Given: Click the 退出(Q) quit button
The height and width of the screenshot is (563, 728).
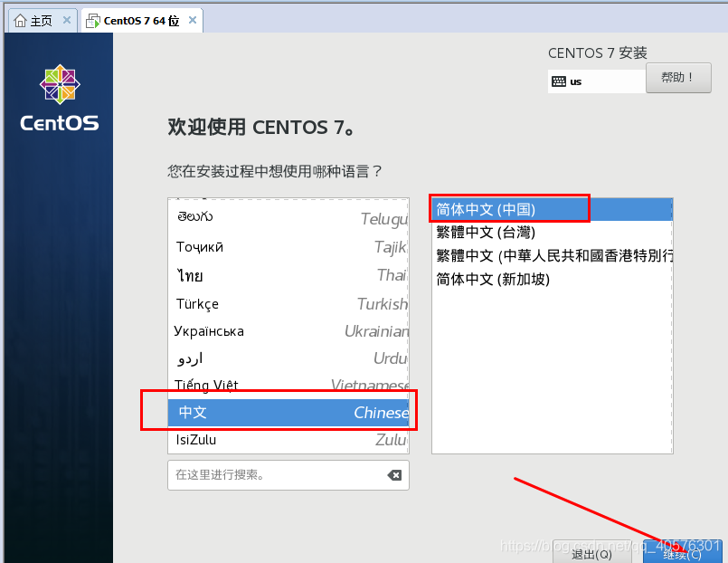Looking at the screenshot, I should pos(591,553).
